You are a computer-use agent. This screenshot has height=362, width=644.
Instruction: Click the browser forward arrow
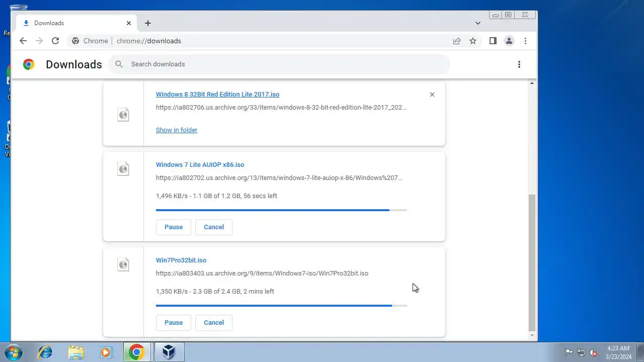[x=39, y=41]
